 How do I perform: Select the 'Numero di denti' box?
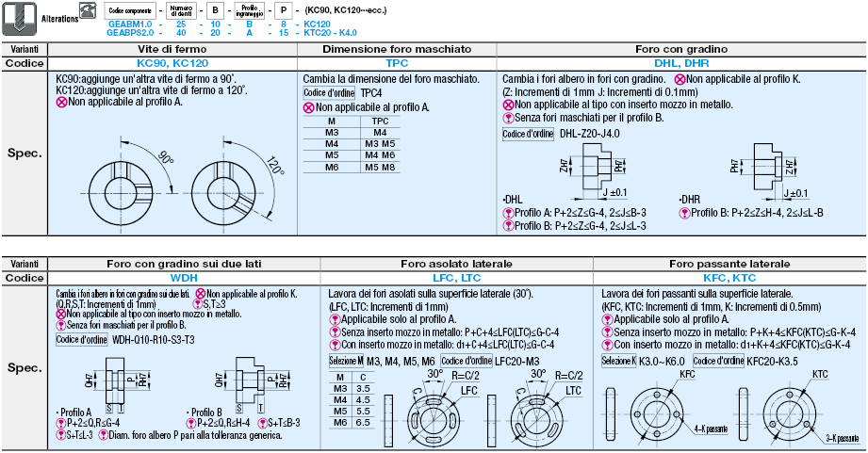[181, 10]
